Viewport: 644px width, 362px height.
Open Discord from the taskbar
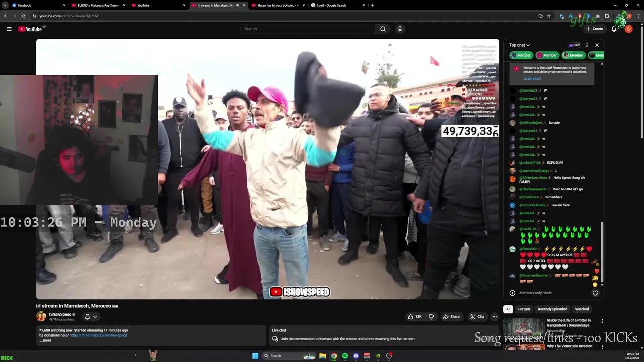click(x=356, y=356)
